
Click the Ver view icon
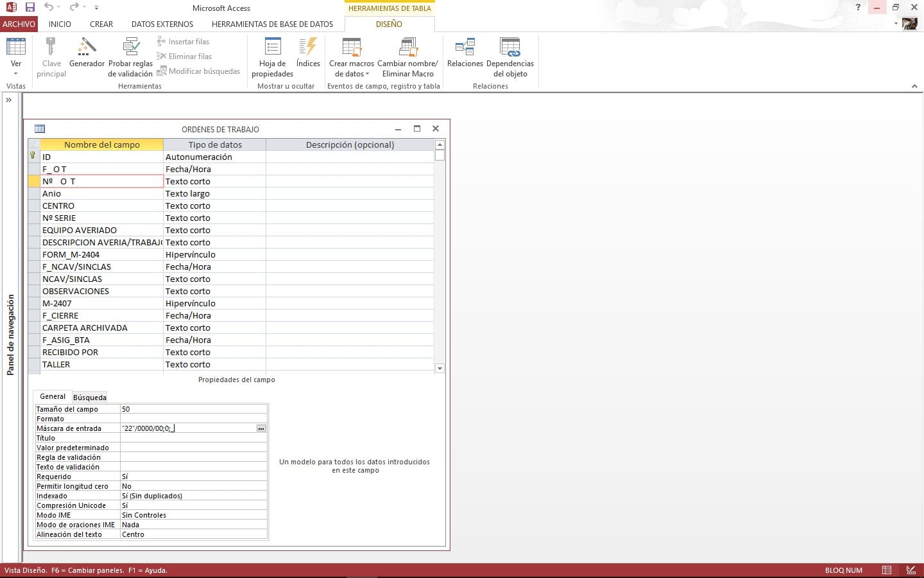tap(16, 47)
